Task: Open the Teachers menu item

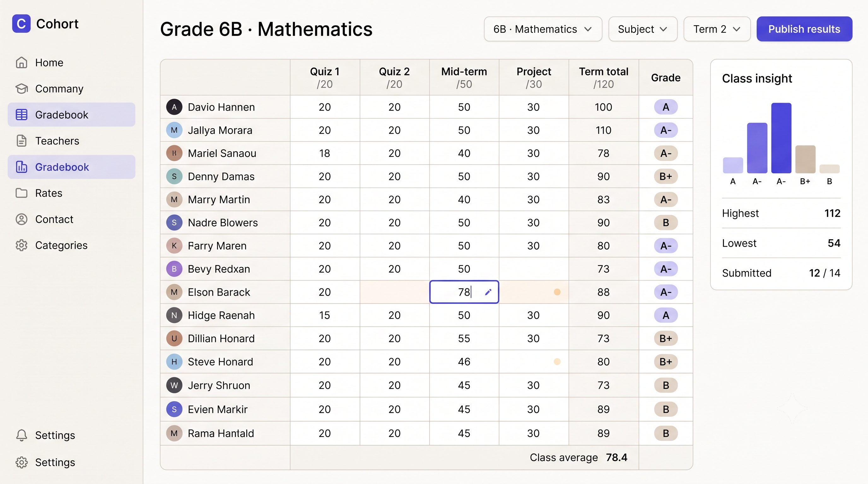Action: click(x=71, y=141)
